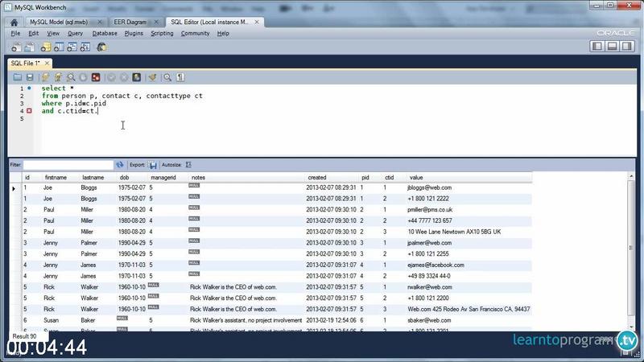
Task: Toggle the left sidebar panel
Action: 597,47
